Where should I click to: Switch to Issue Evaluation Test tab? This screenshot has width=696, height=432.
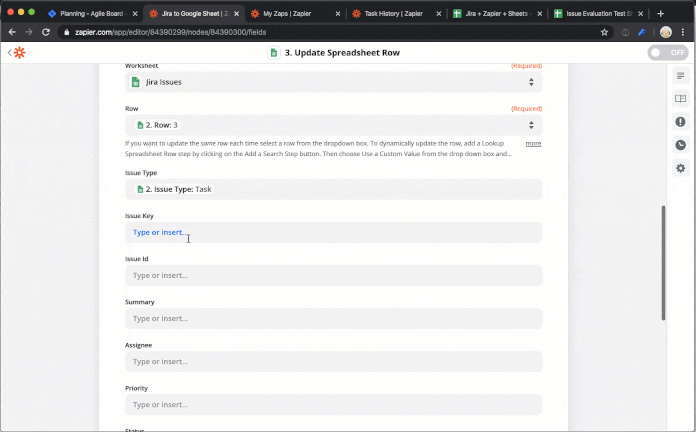pos(598,14)
